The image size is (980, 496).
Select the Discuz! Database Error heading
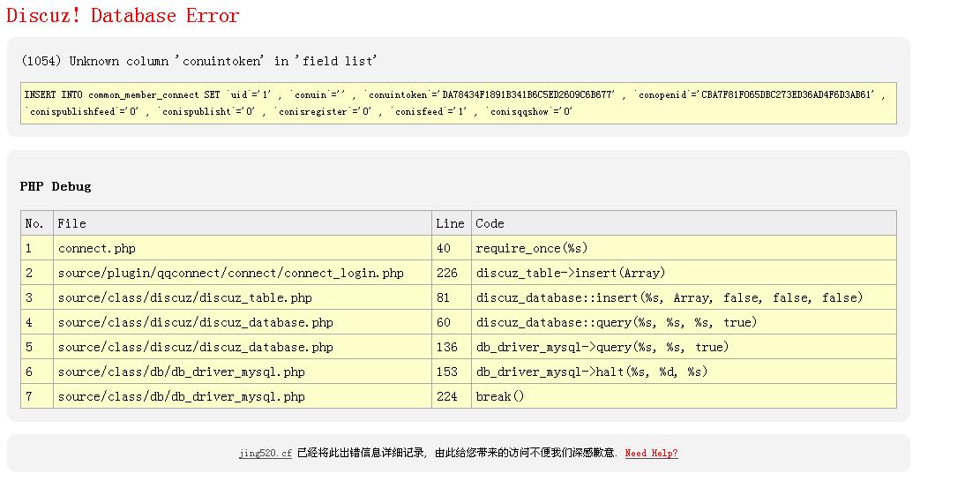click(x=123, y=15)
